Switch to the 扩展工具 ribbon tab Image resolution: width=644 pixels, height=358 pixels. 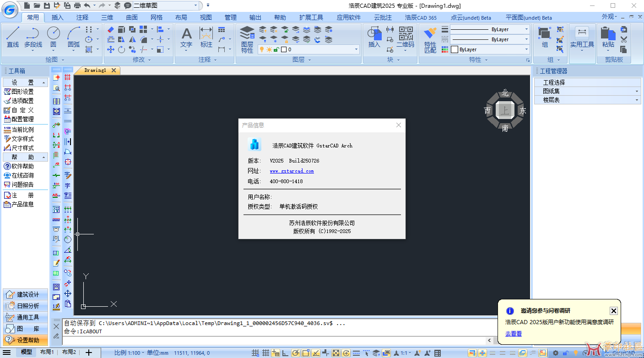coord(311,17)
